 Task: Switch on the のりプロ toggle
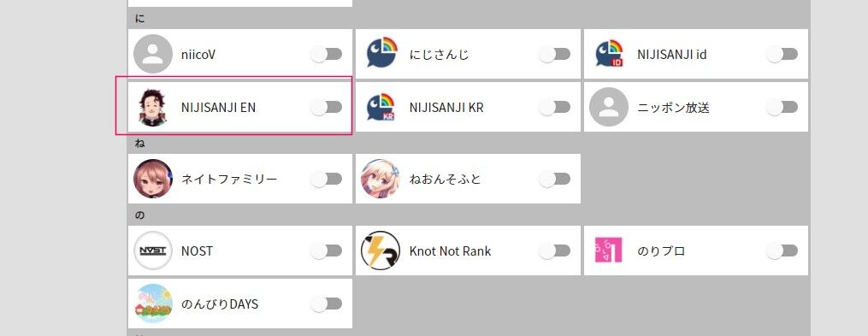click(x=782, y=251)
